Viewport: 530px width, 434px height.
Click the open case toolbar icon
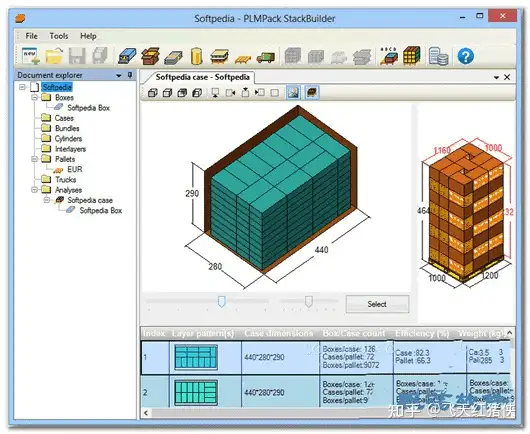[150, 56]
